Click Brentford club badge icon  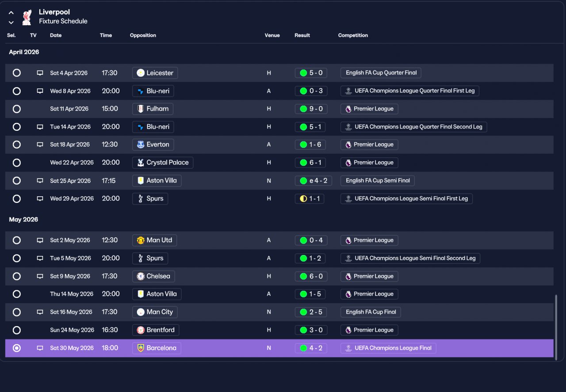pyautogui.click(x=141, y=330)
